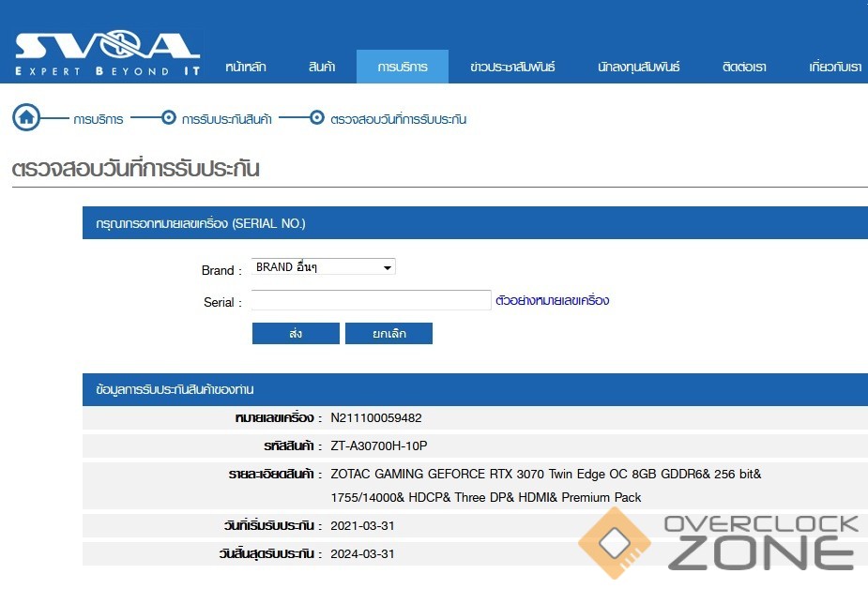Click the ส่ง submit button
Screen dimensions: 868x589
pos(296,334)
